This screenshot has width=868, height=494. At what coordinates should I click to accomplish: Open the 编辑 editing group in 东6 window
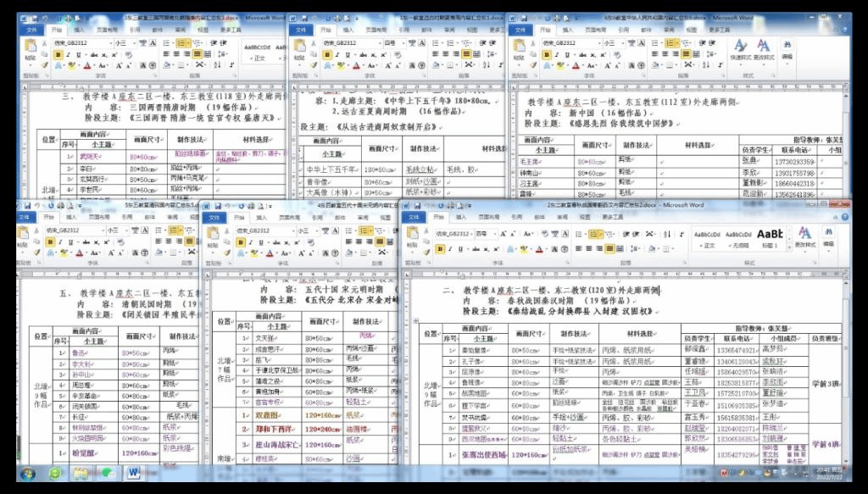point(787,49)
